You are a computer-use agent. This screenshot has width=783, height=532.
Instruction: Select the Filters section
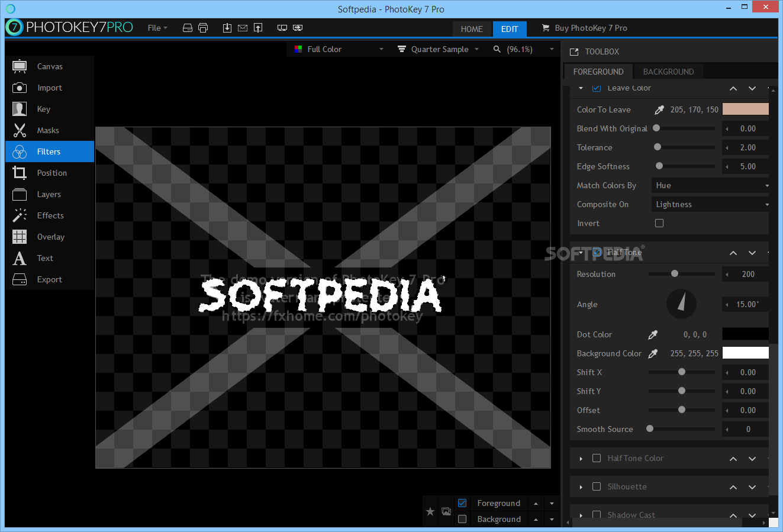[x=50, y=151]
